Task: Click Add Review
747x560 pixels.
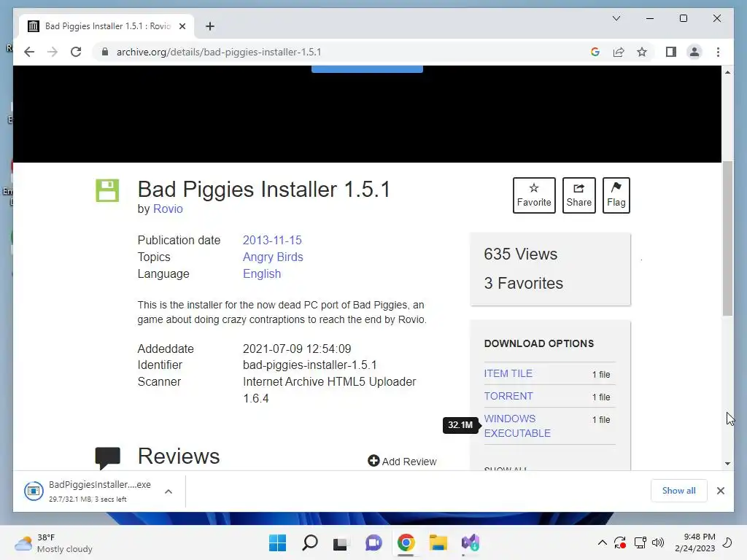Action: (402, 461)
